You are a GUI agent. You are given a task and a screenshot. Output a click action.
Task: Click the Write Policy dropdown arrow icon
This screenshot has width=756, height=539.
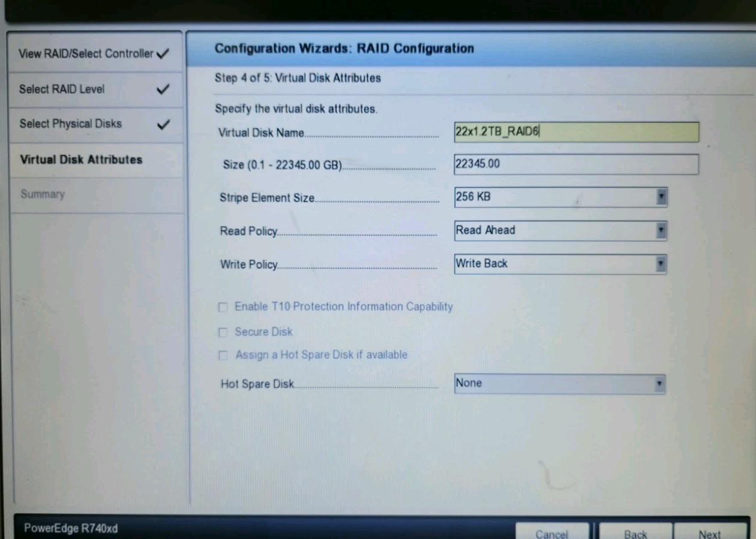point(660,264)
